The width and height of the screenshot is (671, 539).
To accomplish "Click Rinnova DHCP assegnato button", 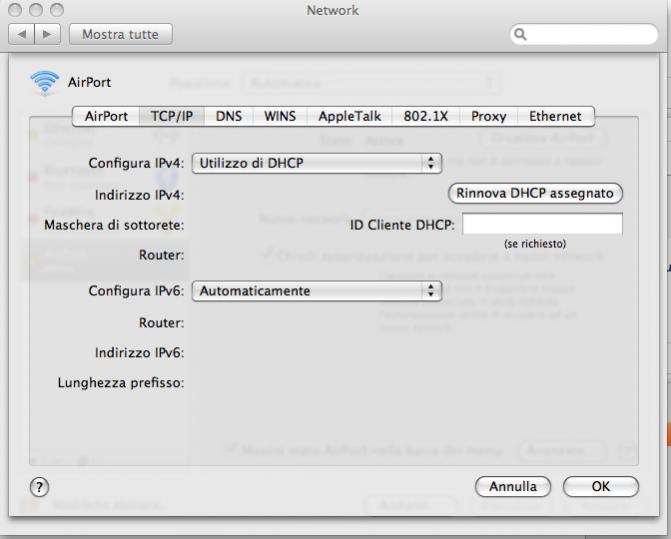I will point(535,193).
